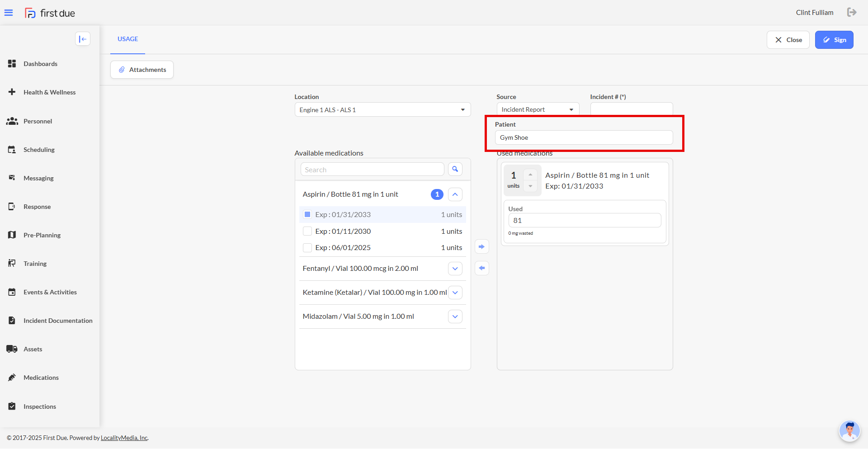This screenshot has height=449, width=868.
Task: Move selected medication to used list
Action: tap(482, 247)
